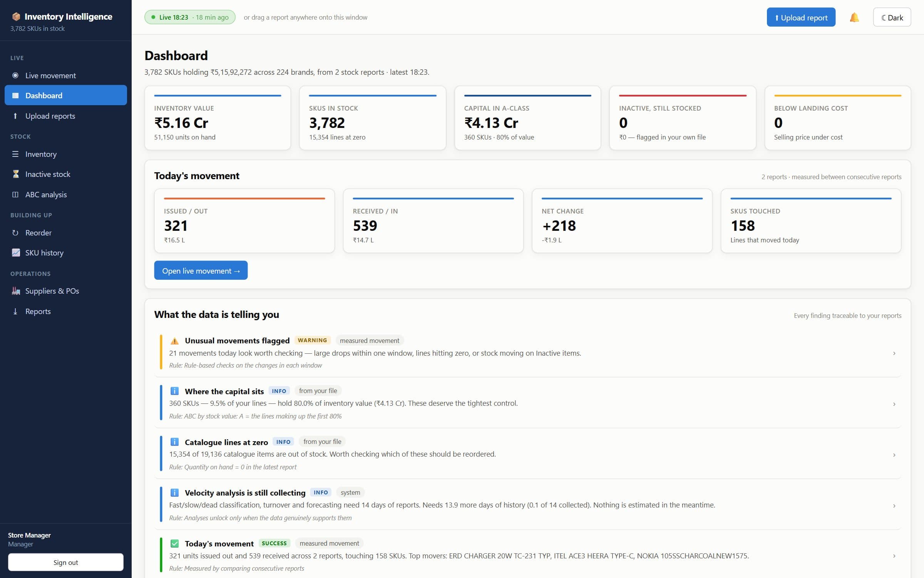Open Live movement in the sidebar

66,76
